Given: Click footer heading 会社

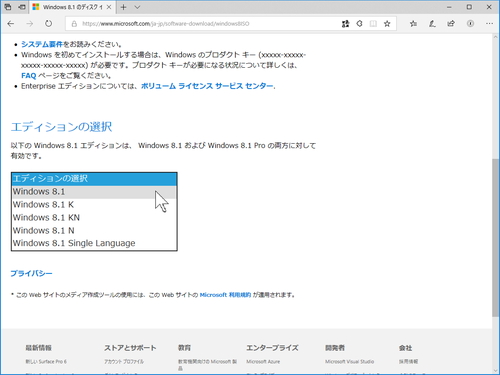Looking at the screenshot, I should 406,348.
